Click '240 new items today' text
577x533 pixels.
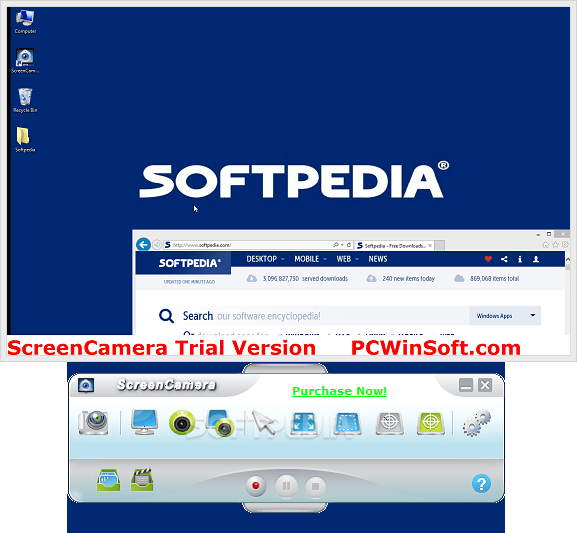[x=408, y=279]
